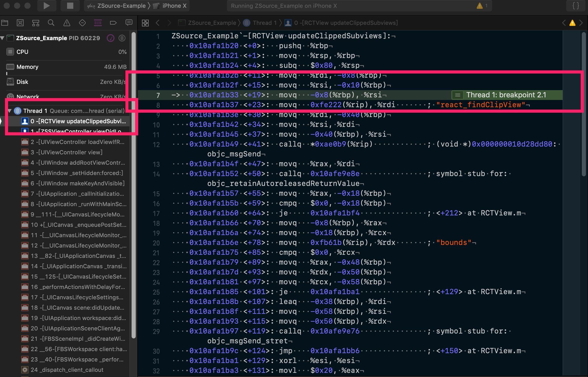Click the objc_msgSend_stret symbol text
This screenshot has height=377, width=588.
248,341
